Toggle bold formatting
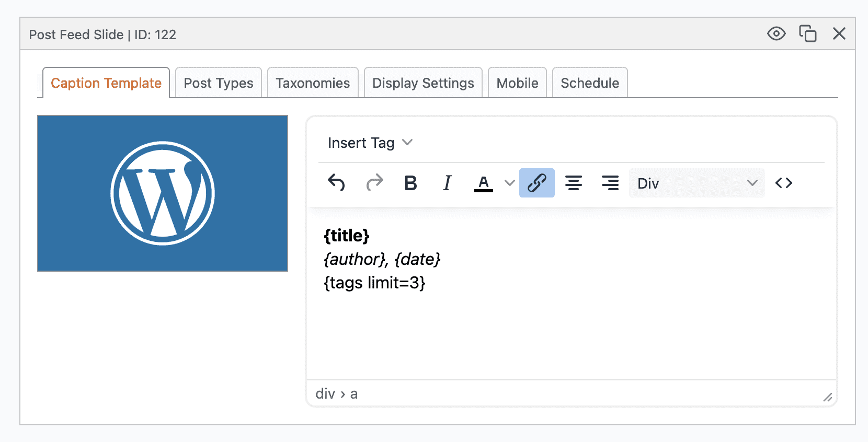The image size is (868, 442). coord(410,183)
